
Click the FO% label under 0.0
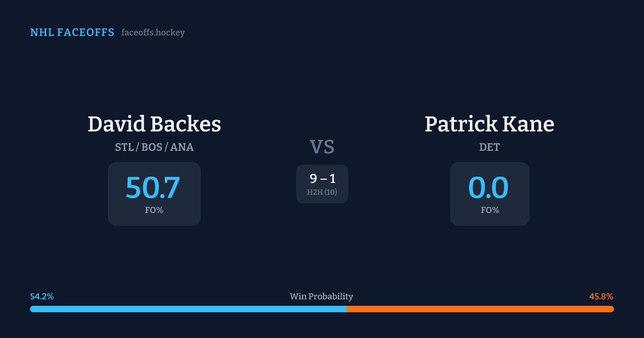489,210
